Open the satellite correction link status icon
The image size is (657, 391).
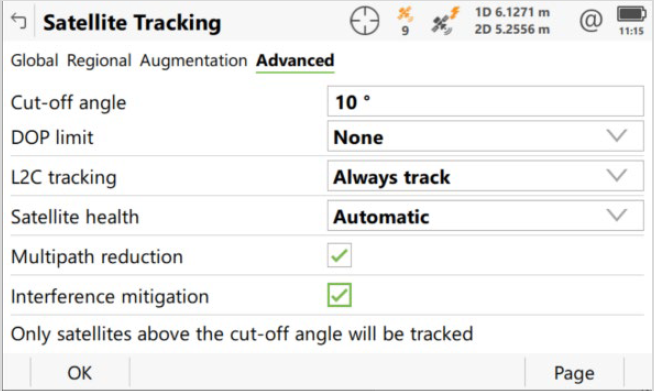(445, 21)
